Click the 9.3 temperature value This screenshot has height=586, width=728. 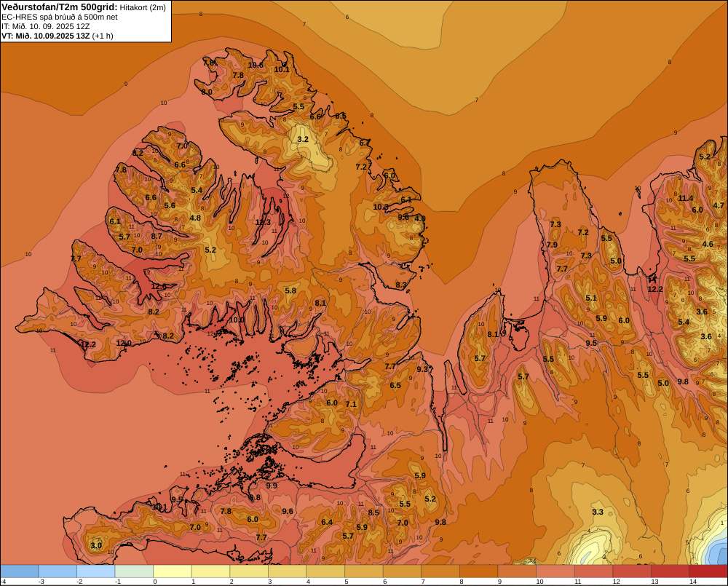click(422, 369)
